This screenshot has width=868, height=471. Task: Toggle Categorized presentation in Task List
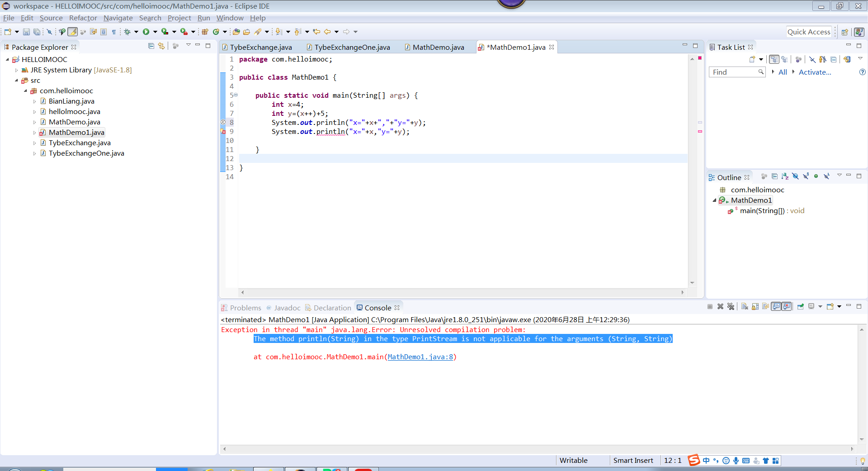774,59
